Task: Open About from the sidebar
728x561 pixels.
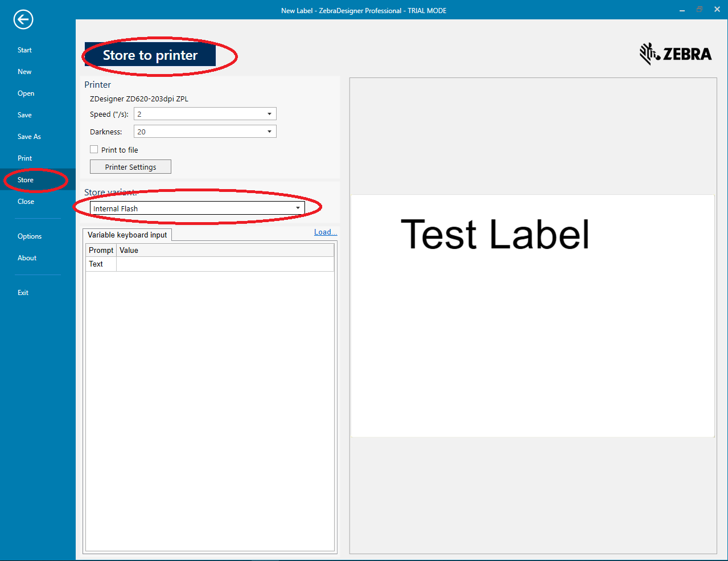Action: coord(27,257)
